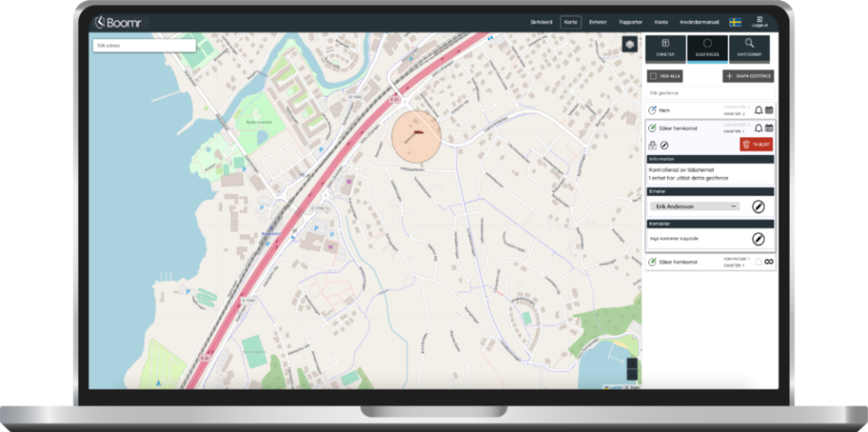Toggle the Hem geofence status icon
Image resolution: width=868 pixels, height=432 pixels.
point(653,110)
